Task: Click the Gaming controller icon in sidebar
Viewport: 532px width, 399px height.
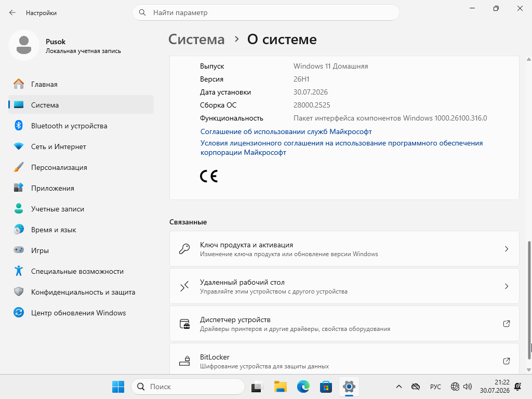Action: [19, 250]
